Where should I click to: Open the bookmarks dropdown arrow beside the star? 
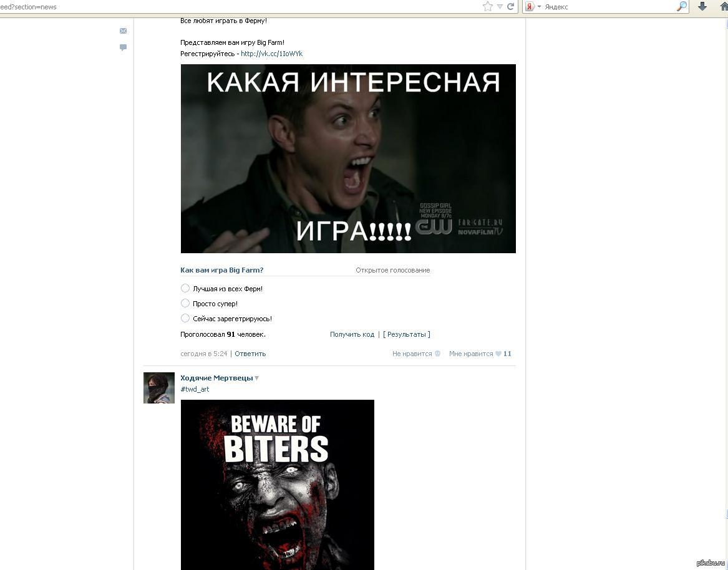pos(500,6)
